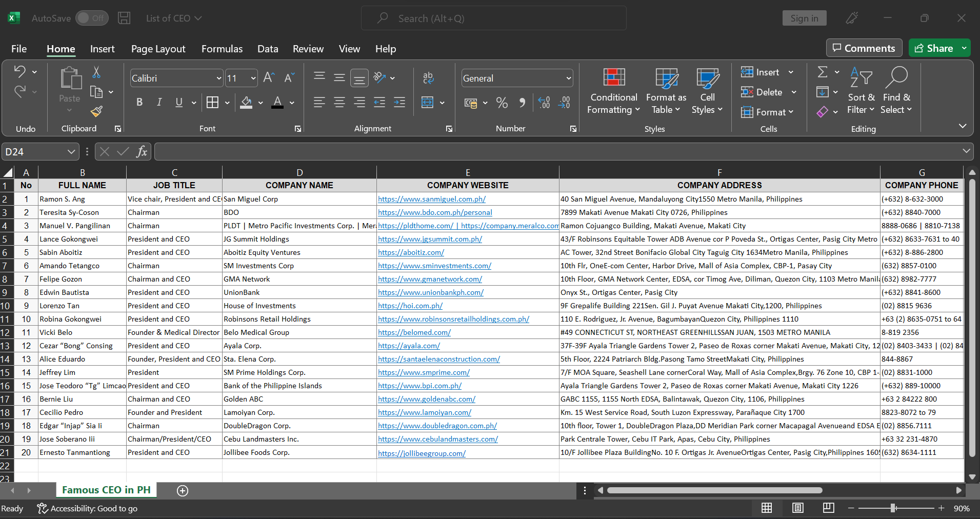Click the Insert Function fx icon

(x=142, y=152)
